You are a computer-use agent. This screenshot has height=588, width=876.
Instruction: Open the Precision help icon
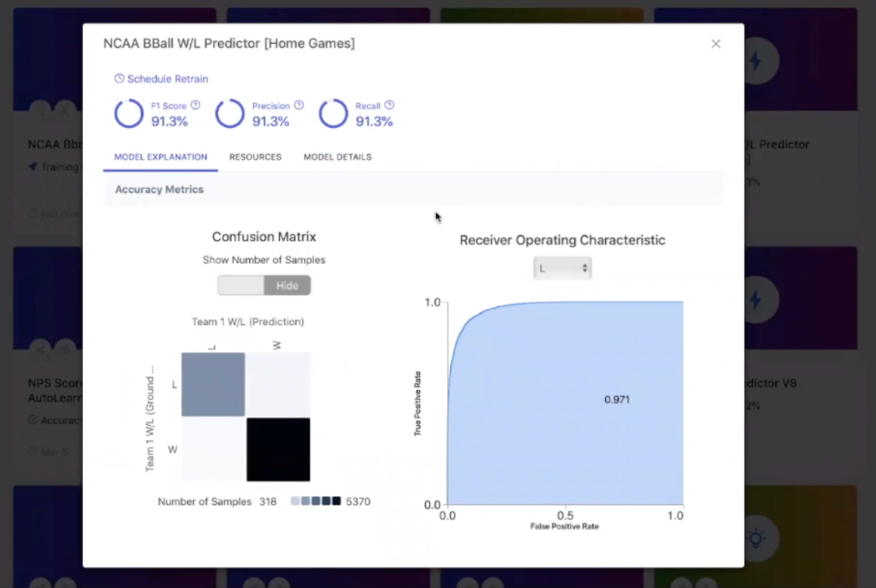(298, 105)
